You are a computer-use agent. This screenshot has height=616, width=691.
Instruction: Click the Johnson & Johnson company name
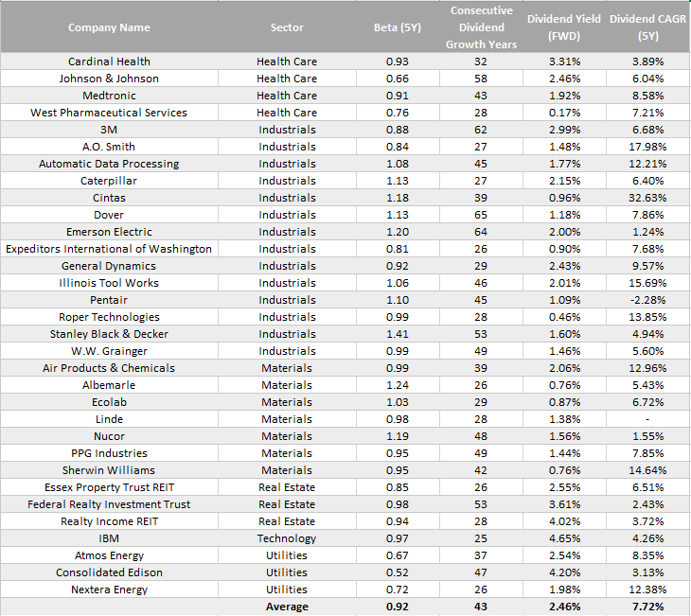(x=109, y=79)
